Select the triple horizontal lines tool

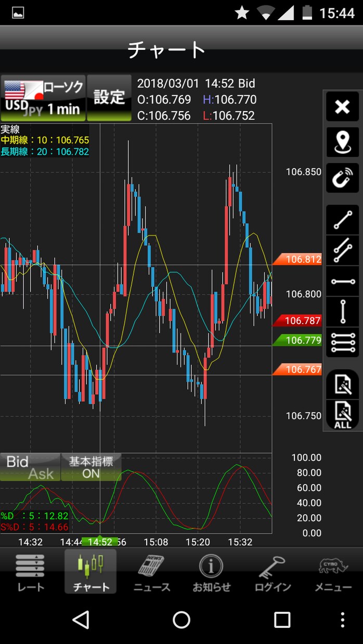(x=343, y=342)
